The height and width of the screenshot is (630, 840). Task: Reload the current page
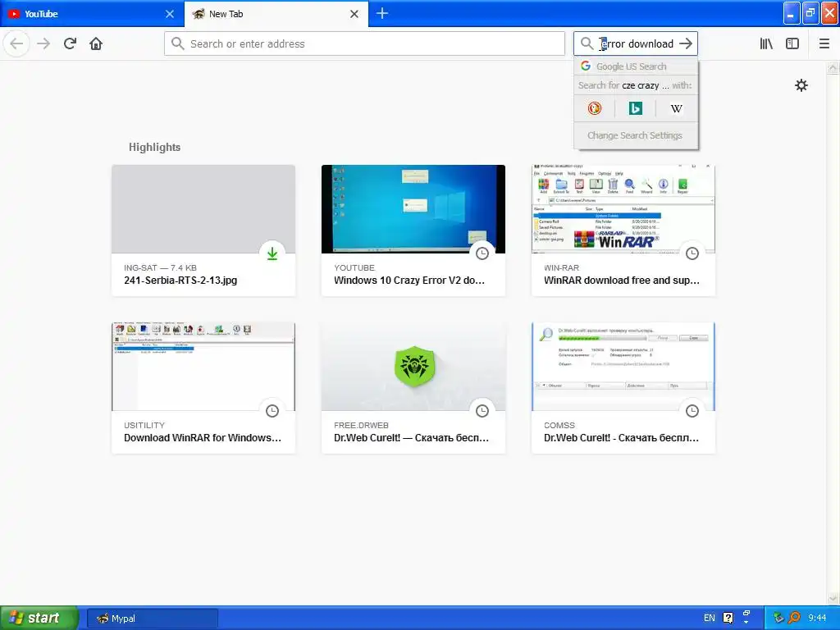click(70, 43)
